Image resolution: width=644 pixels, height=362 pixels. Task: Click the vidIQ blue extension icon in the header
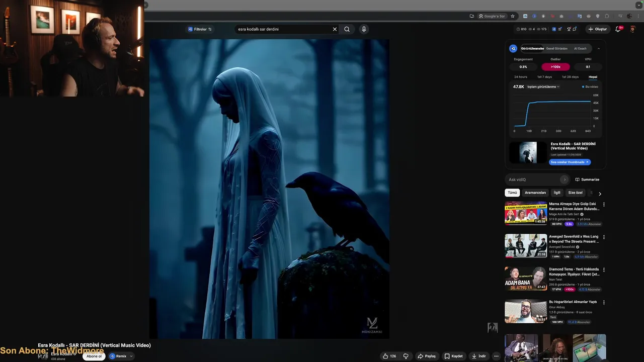coord(554,29)
